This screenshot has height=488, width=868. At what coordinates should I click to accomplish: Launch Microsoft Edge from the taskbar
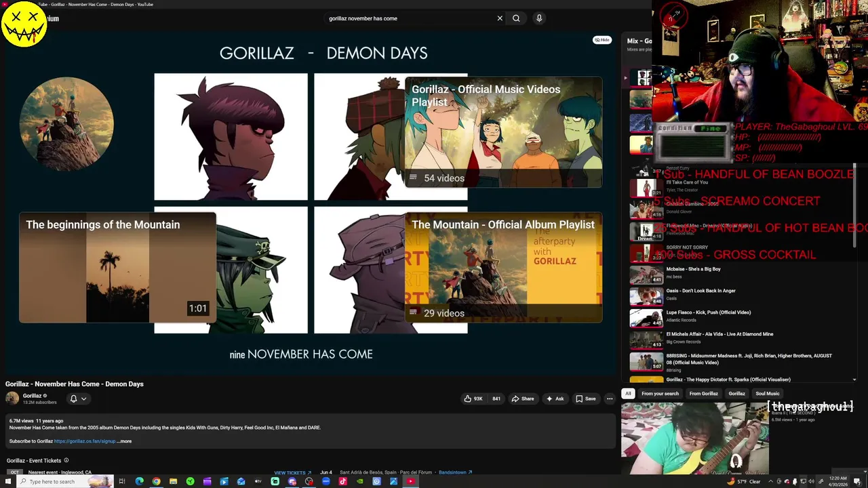(x=139, y=481)
